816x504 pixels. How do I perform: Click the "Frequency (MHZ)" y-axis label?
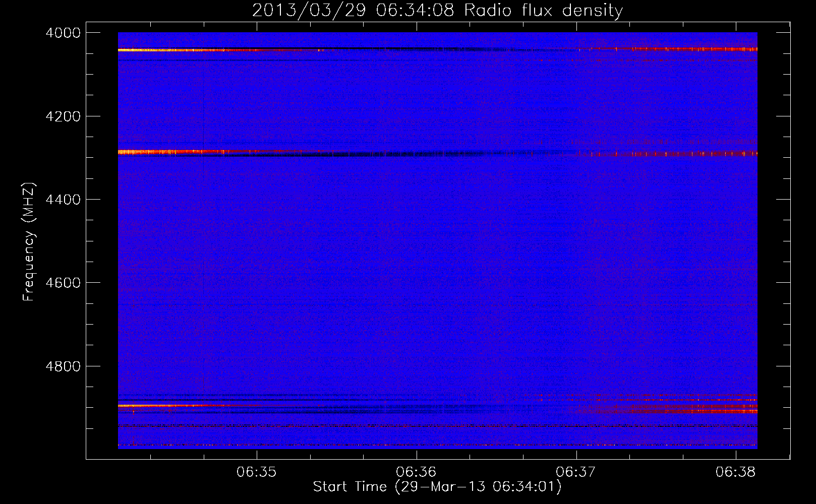click(x=29, y=242)
